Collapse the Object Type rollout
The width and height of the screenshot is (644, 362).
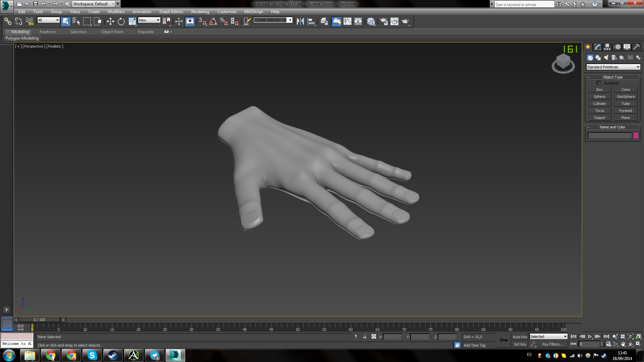click(x=612, y=77)
